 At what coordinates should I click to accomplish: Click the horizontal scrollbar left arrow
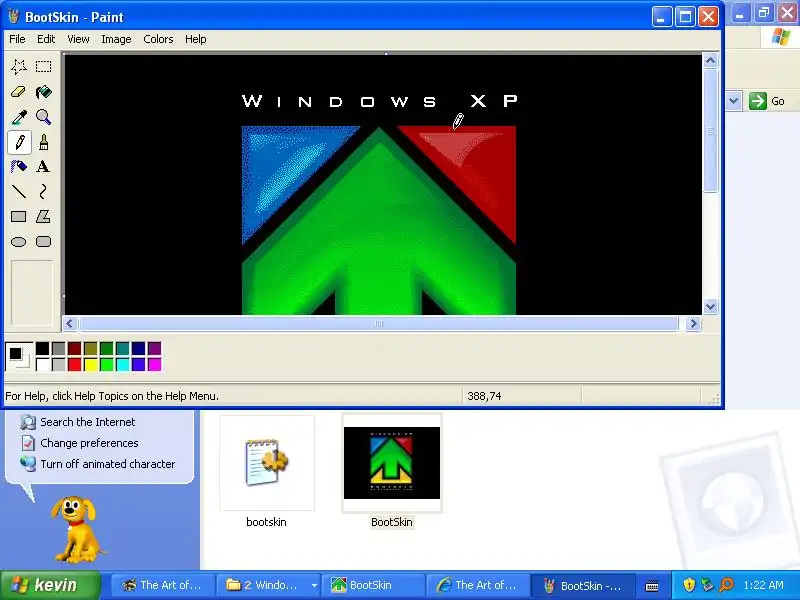point(70,324)
